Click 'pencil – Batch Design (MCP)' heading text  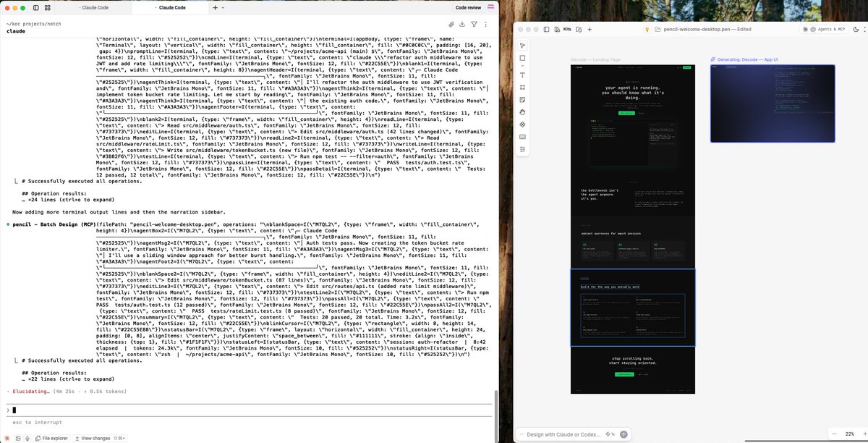click(x=54, y=224)
